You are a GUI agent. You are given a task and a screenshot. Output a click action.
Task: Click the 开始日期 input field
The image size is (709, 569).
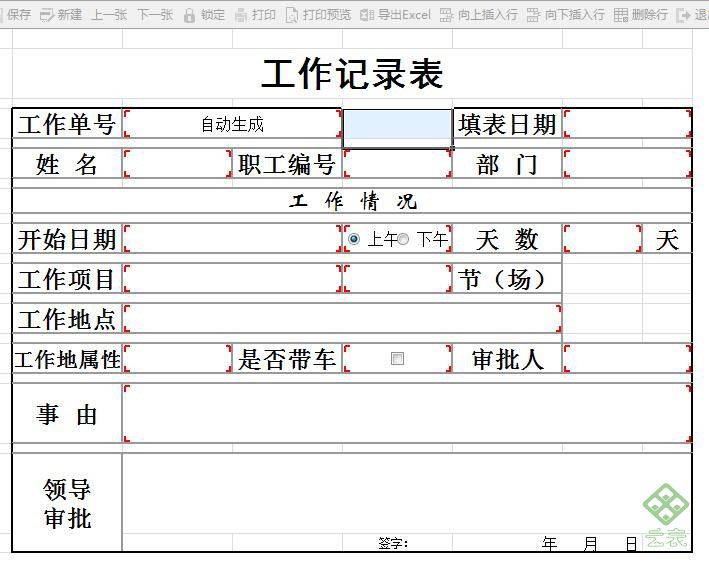(x=232, y=238)
